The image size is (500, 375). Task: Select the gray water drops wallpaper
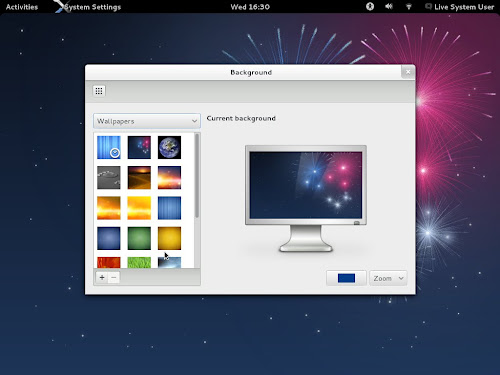click(x=109, y=178)
